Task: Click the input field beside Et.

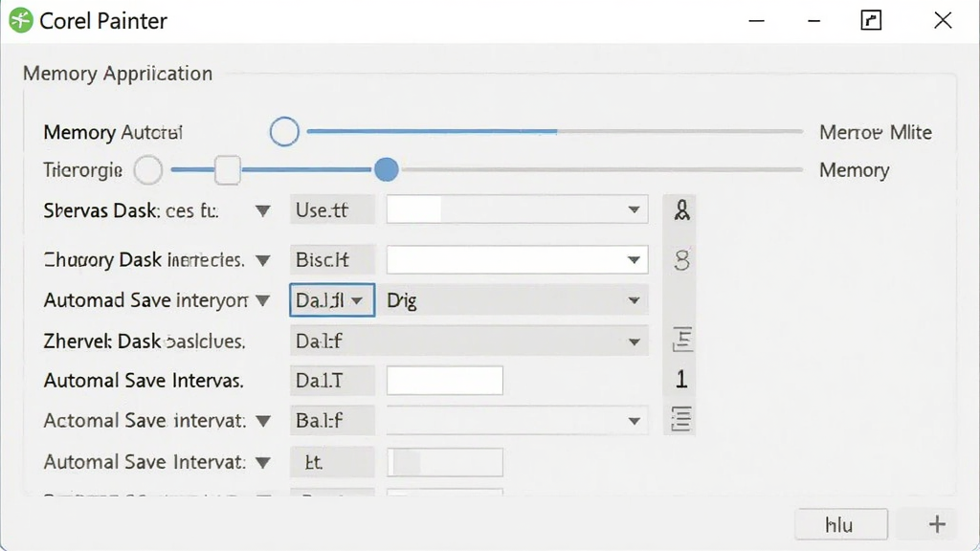Action: 444,462
